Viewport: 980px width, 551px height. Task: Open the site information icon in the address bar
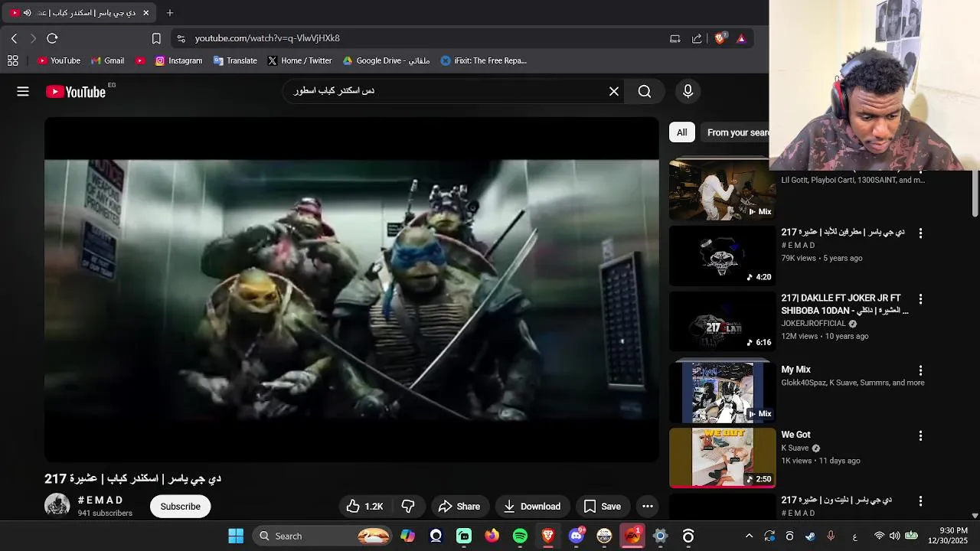tap(181, 38)
